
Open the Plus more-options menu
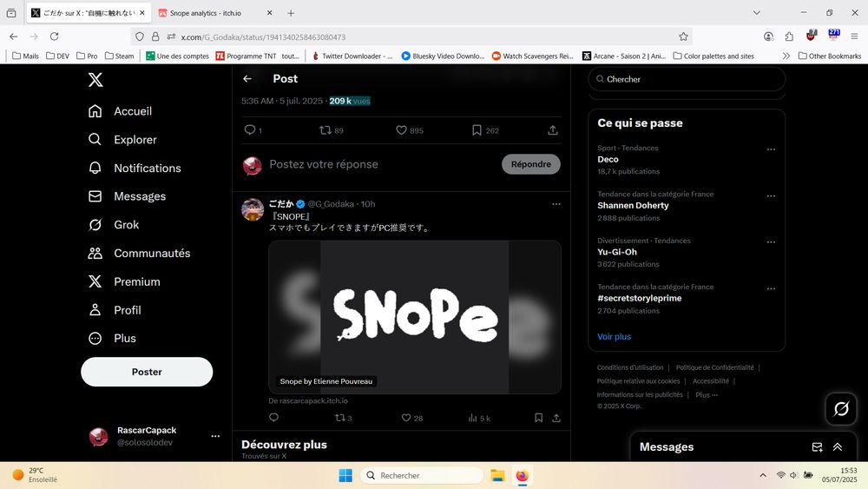112,339
